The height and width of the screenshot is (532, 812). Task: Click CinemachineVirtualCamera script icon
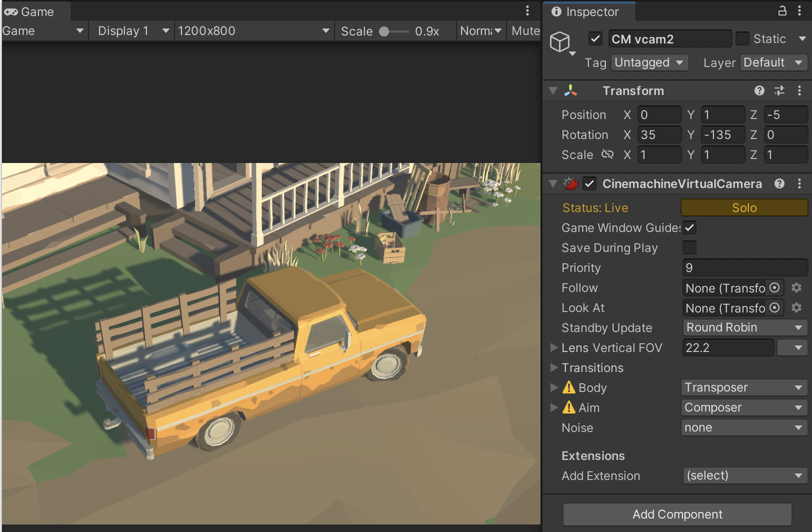(570, 183)
